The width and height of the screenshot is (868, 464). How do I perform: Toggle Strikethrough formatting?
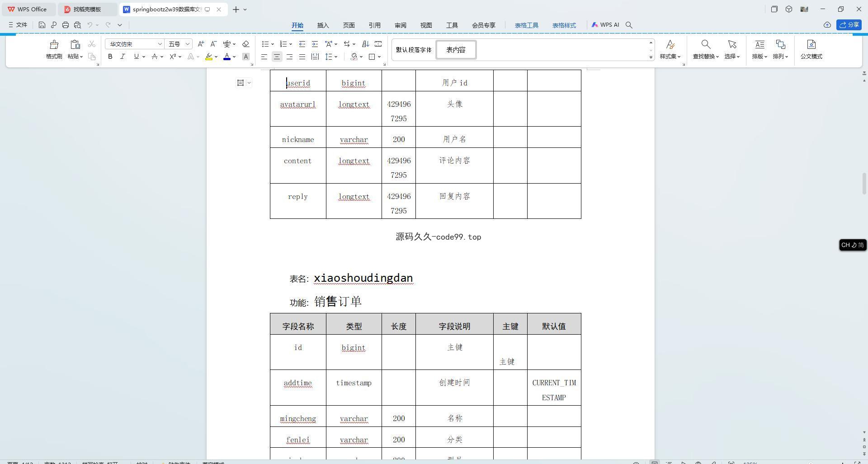[x=155, y=57]
